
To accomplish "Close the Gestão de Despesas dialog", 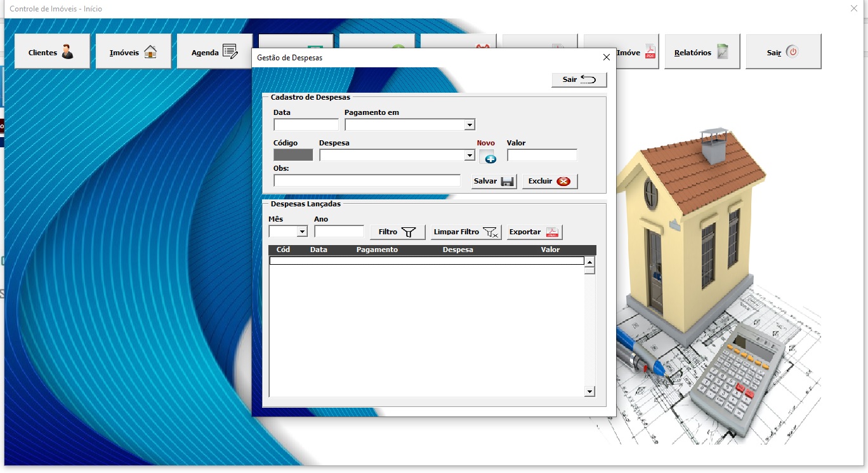I will pos(606,57).
